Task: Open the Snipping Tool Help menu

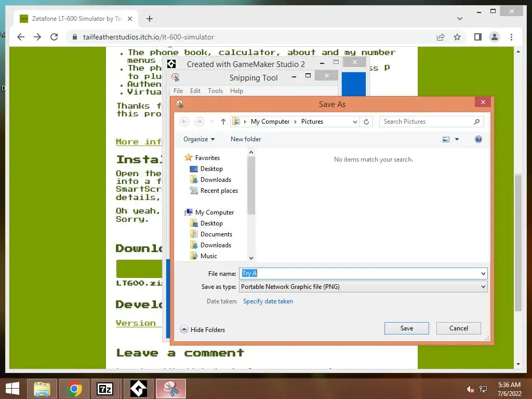Action: pos(236,91)
